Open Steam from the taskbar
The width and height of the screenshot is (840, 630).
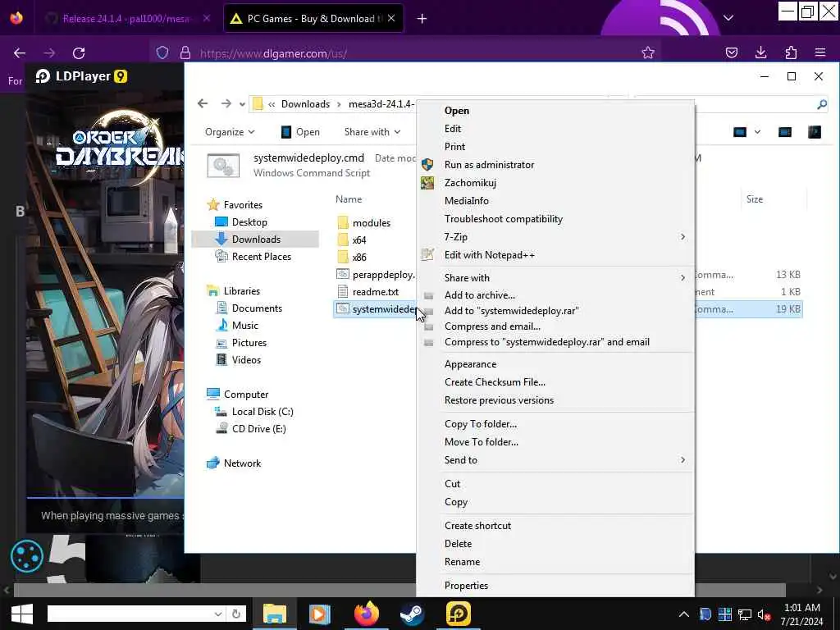[412, 614]
